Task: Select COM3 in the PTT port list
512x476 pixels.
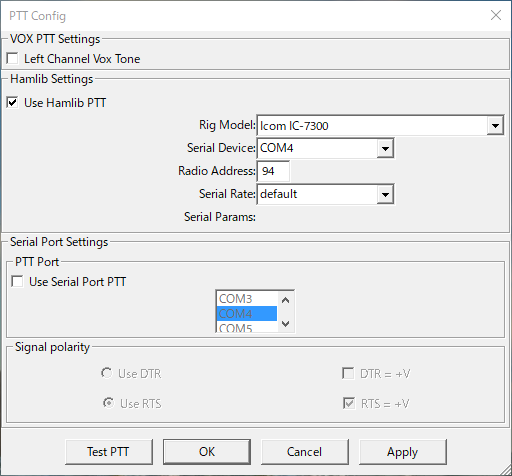Action: coord(247,299)
